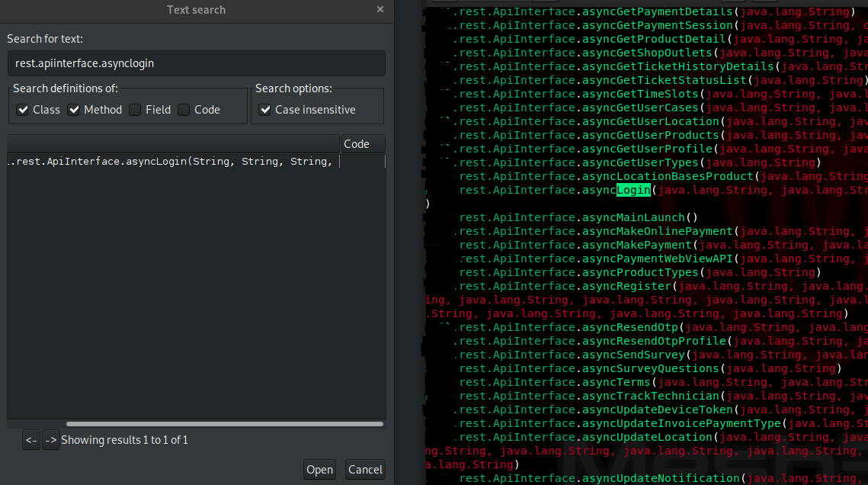The width and height of the screenshot is (868, 485).
Task: Click the asyncMainLaunch() line in code
Action: pyautogui.click(x=578, y=217)
